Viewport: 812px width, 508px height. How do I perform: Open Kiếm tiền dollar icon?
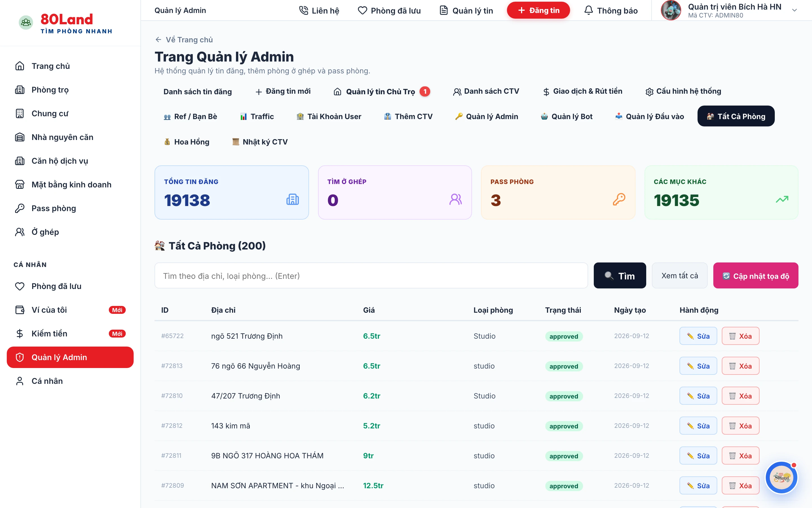click(20, 334)
